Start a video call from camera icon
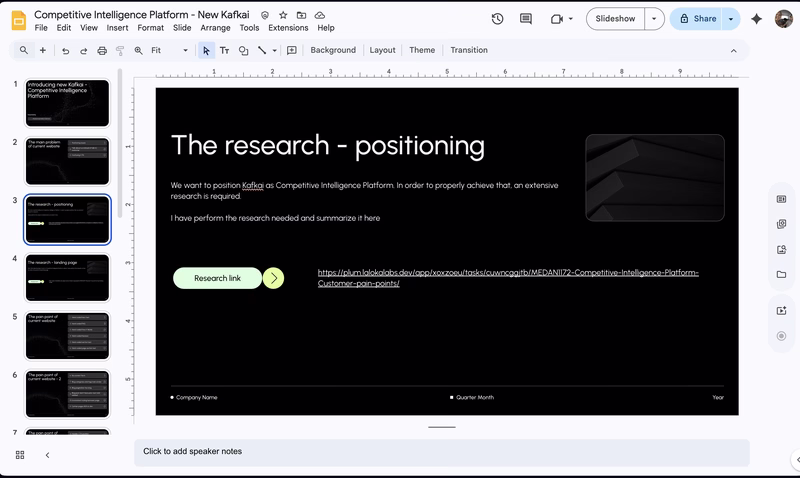 (557, 19)
